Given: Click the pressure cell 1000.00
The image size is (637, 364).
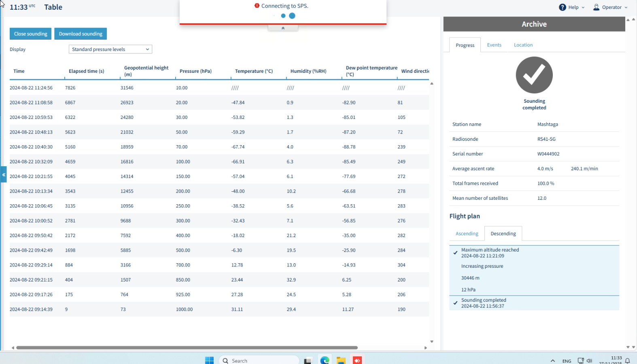Looking at the screenshot, I should 184,309.
